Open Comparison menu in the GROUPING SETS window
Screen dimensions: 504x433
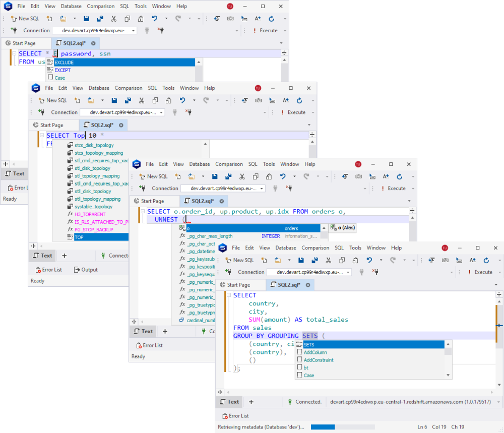click(x=315, y=248)
